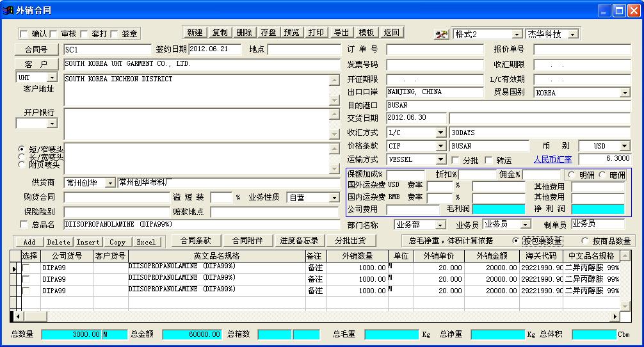Click the 客户 button
This screenshot has width=644, height=347.
36,65
